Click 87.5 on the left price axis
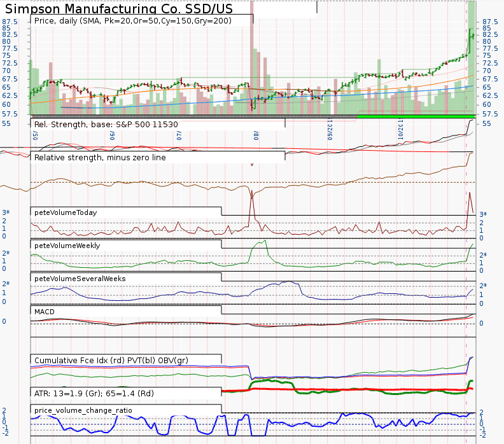Viewport: 504px width, 444px height. (10, 22)
